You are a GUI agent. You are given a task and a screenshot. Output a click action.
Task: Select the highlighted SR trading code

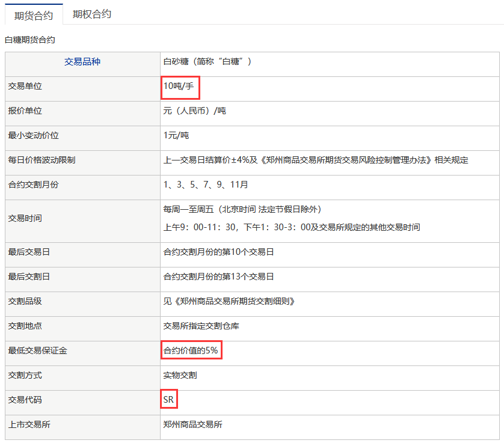coord(168,400)
